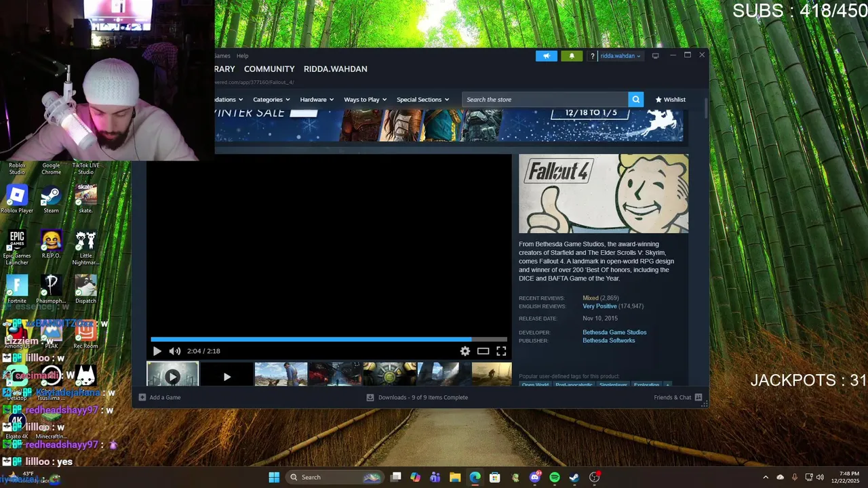Image resolution: width=868 pixels, height=488 pixels.
Task: Select the first trailer thumbnail
Action: (x=172, y=375)
